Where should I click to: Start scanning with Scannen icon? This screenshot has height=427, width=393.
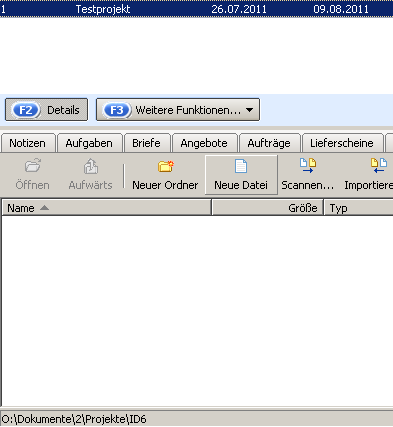point(308,166)
